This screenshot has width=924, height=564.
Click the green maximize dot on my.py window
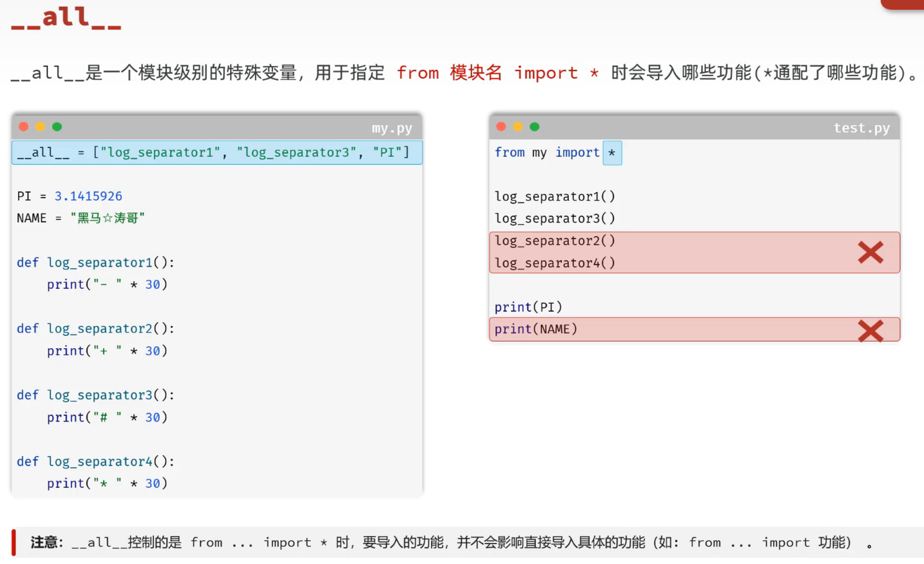pyautogui.click(x=57, y=126)
